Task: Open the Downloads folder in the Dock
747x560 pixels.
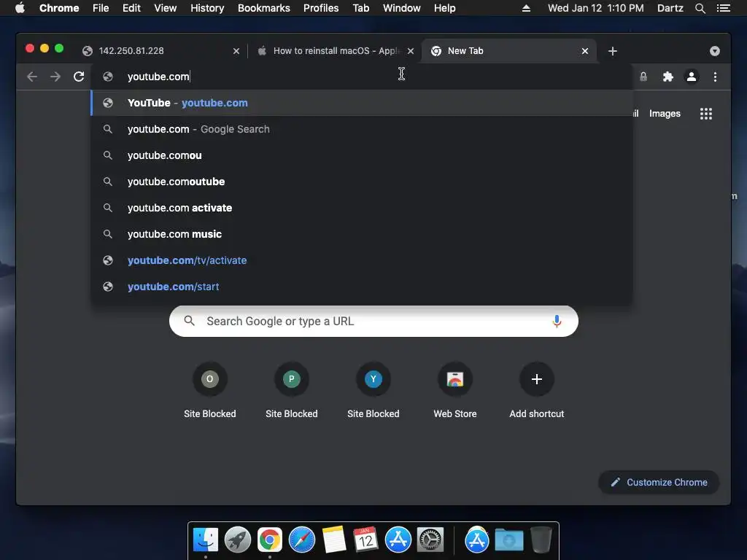Action: point(508,540)
